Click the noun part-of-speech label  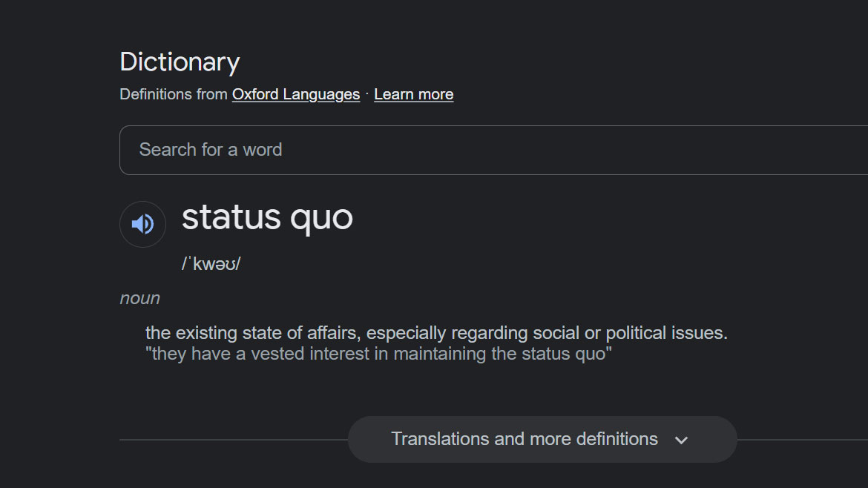click(140, 298)
